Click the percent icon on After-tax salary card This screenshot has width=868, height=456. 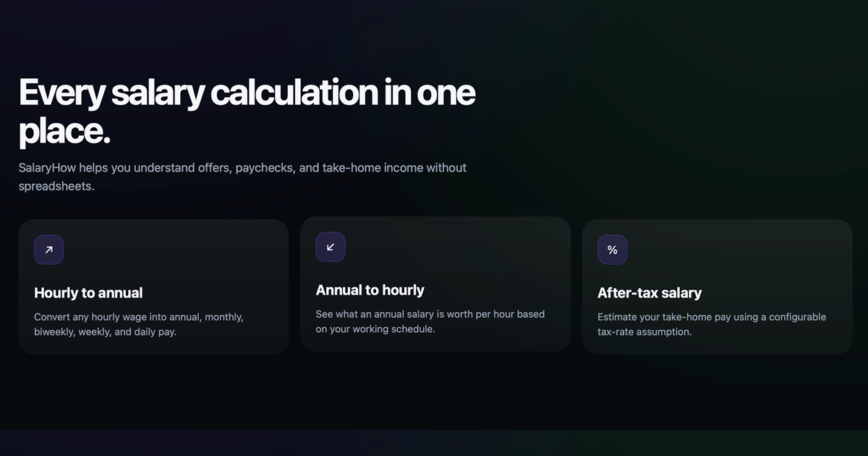point(612,250)
